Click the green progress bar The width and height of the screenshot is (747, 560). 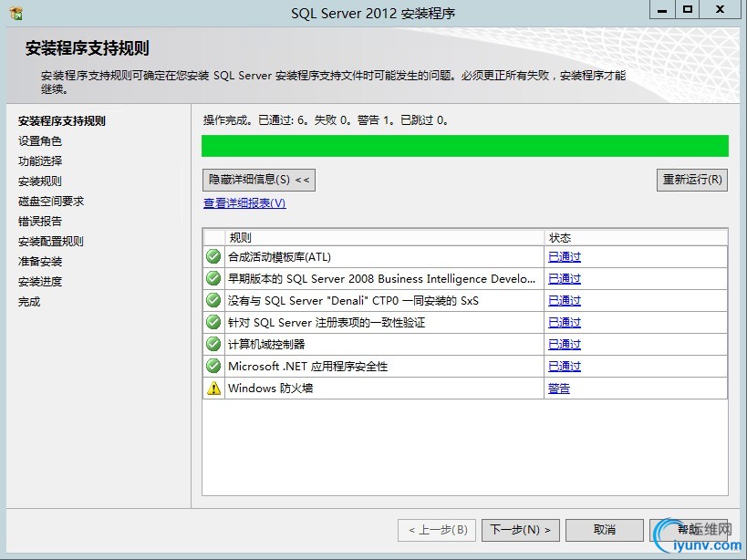coord(465,146)
